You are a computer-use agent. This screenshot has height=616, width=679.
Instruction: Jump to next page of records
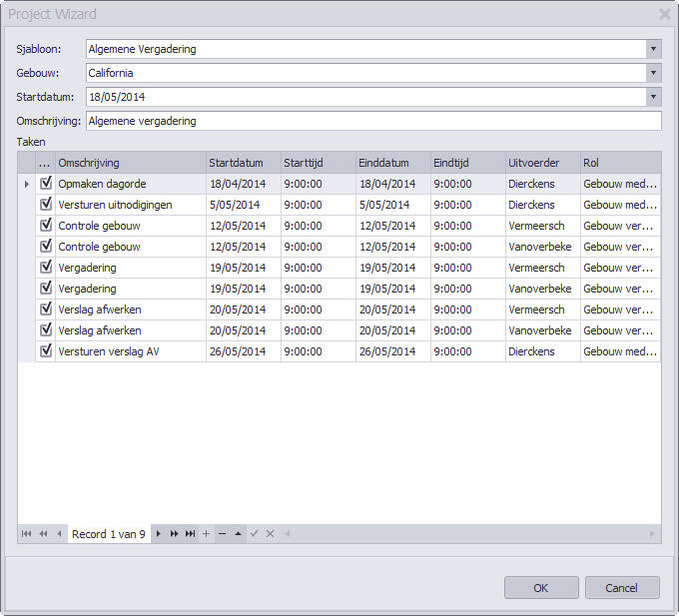click(174, 534)
